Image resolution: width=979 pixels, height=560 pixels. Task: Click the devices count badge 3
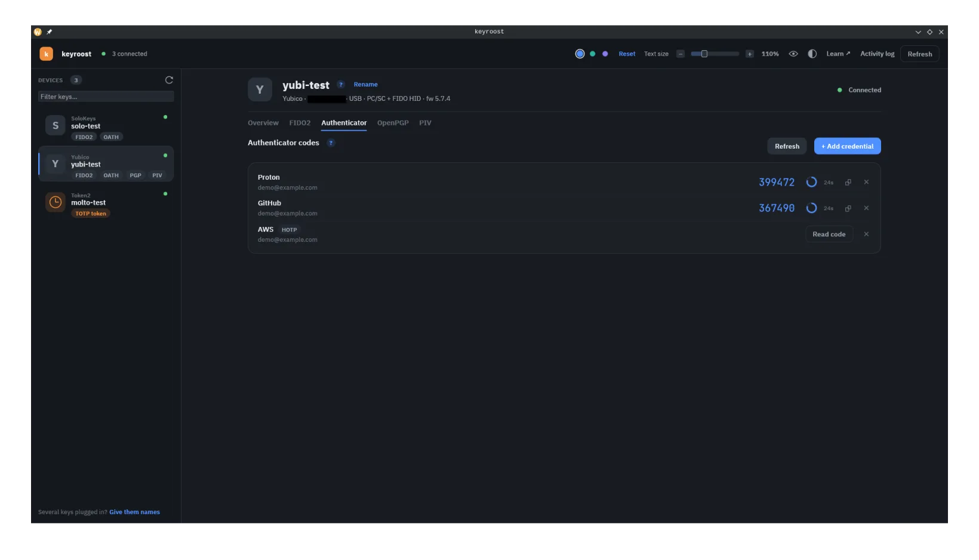tap(76, 80)
